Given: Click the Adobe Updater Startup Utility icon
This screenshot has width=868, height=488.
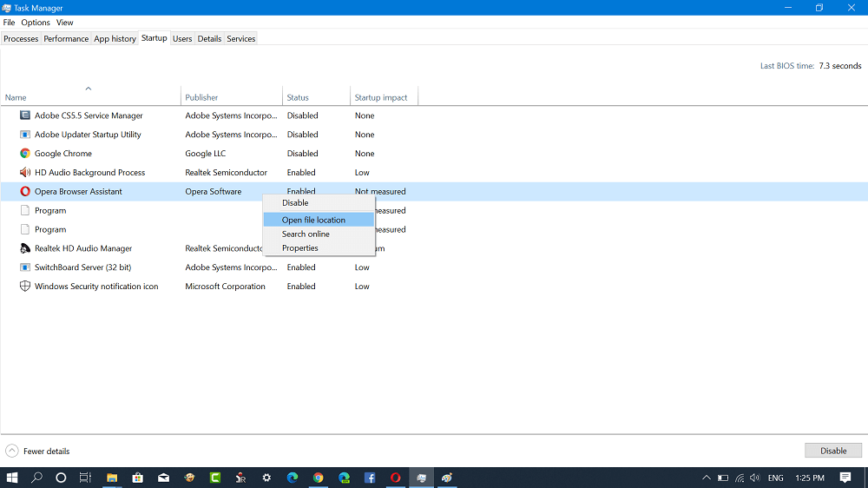Looking at the screenshot, I should (x=25, y=134).
